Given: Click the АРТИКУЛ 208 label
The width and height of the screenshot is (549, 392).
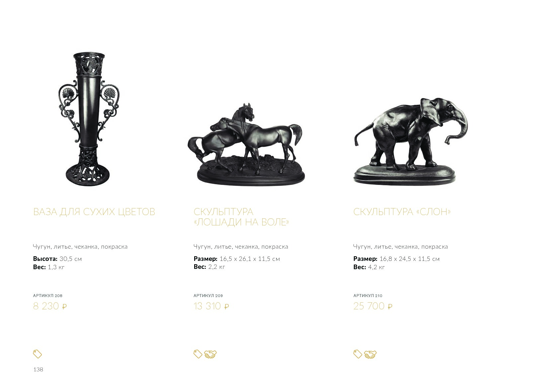Looking at the screenshot, I should click(x=48, y=295).
